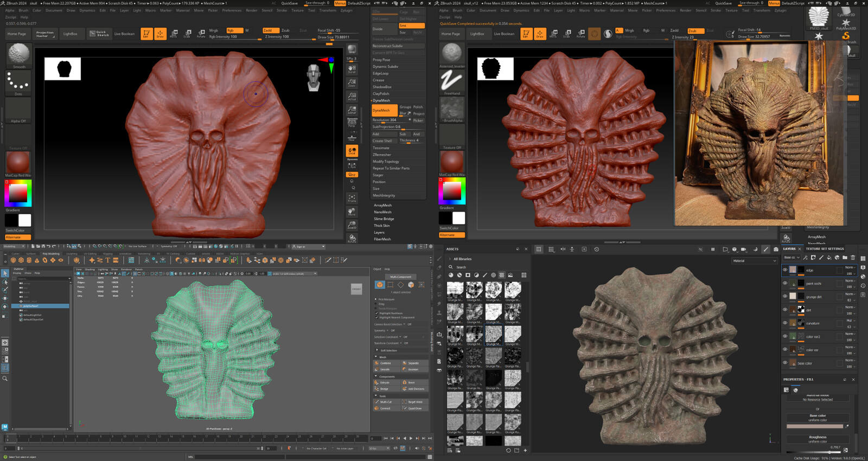Toggle Highlight Nearest Component checkbox in Maya
The image size is (868, 461).
377,317
